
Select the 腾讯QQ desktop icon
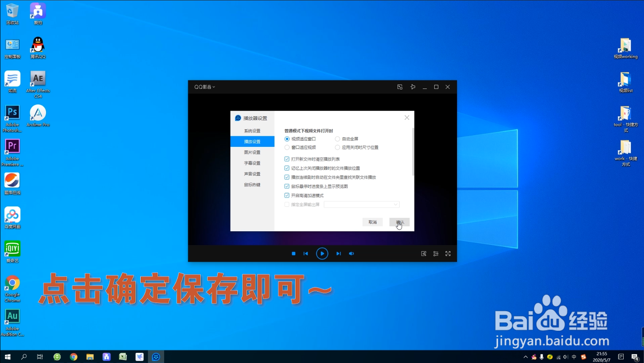(x=38, y=48)
